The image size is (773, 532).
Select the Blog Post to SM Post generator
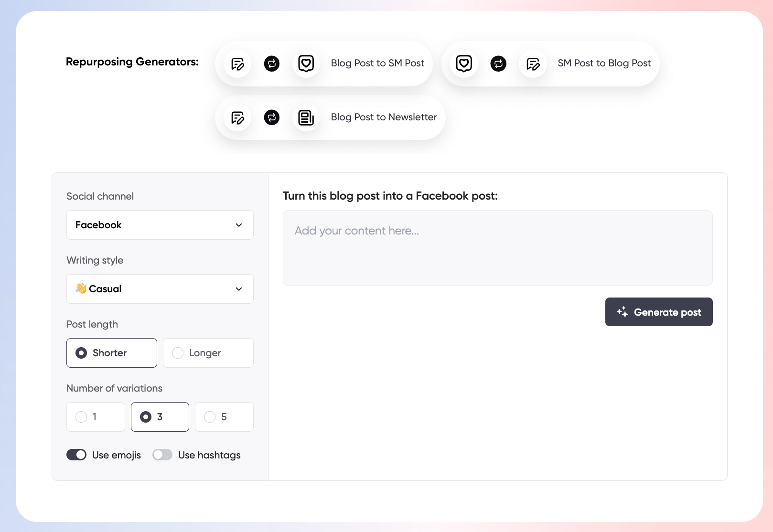coord(377,63)
